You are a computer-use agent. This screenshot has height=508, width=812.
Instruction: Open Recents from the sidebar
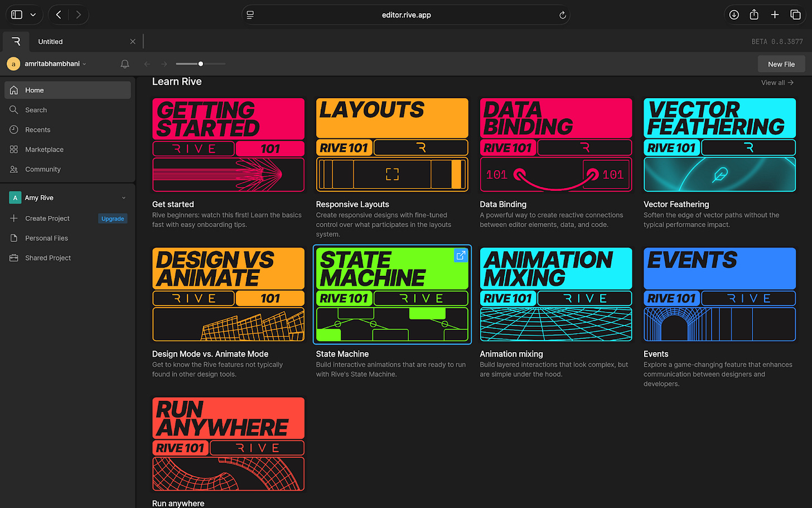tap(37, 130)
